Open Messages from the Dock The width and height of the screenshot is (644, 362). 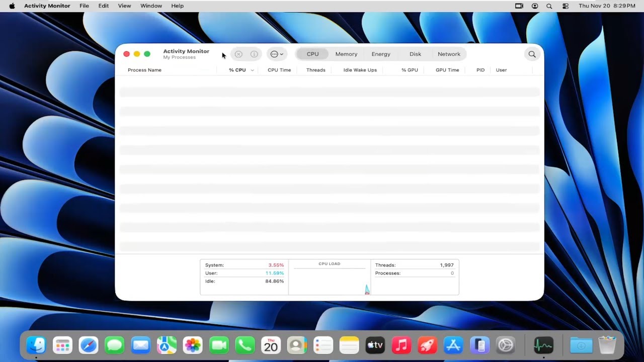point(115,345)
